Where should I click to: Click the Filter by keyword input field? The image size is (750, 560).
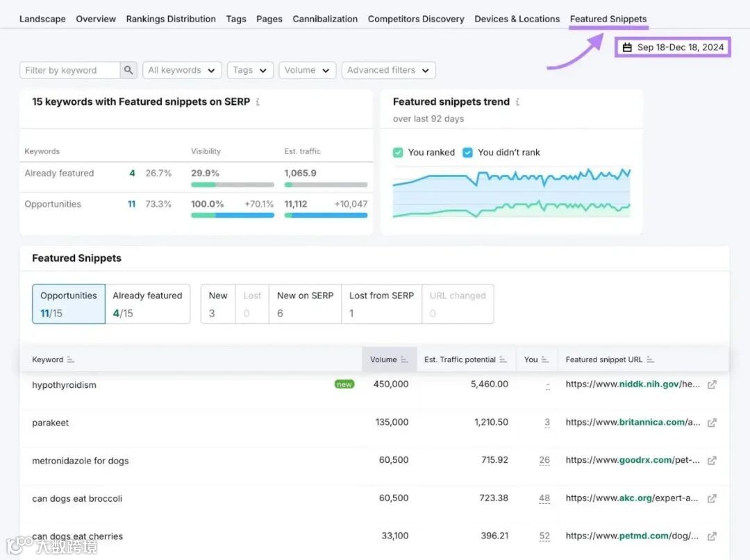69,70
